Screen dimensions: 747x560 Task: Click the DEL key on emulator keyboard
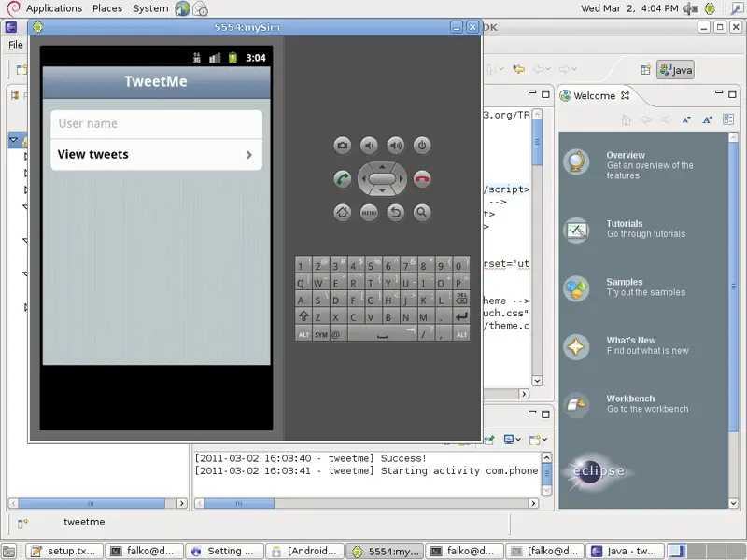pyautogui.click(x=461, y=299)
